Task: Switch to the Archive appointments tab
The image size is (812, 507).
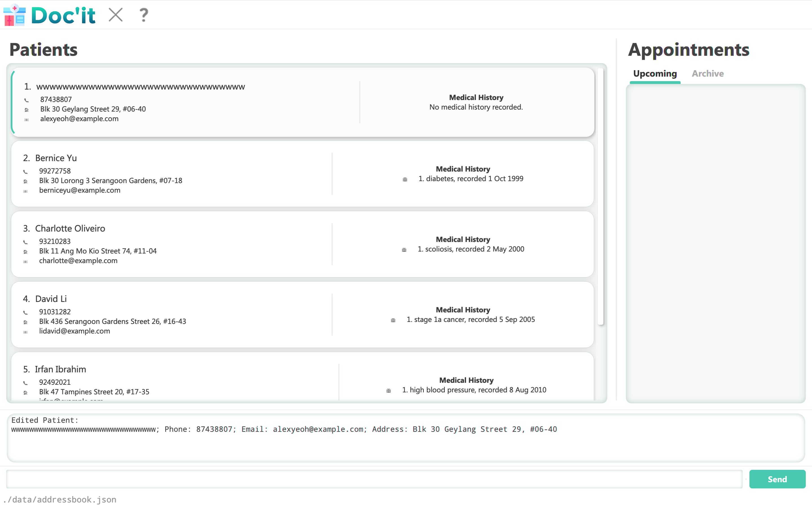Action: pyautogui.click(x=707, y=74)
